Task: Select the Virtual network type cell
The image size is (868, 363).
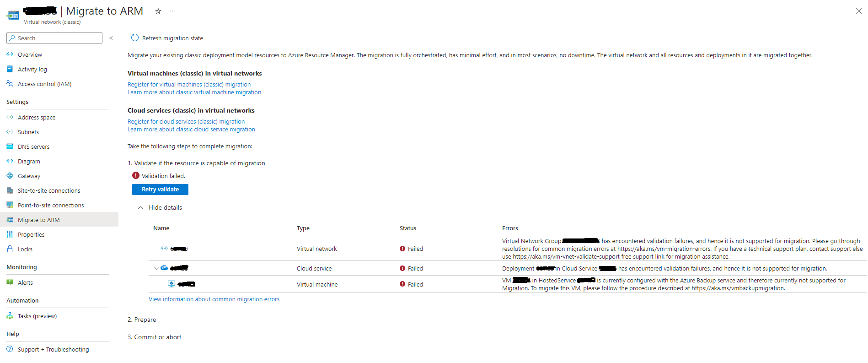Action: [x=316, y=249]
